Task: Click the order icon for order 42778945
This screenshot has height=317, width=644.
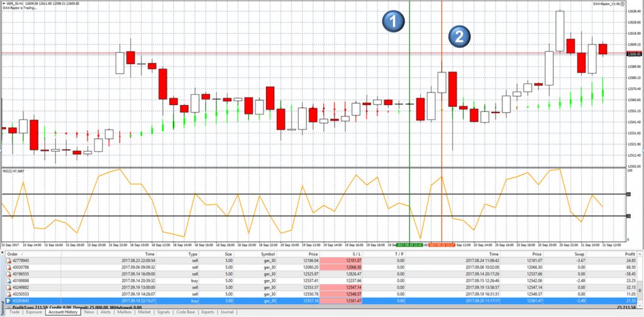Action: click(x=10, y=260)
